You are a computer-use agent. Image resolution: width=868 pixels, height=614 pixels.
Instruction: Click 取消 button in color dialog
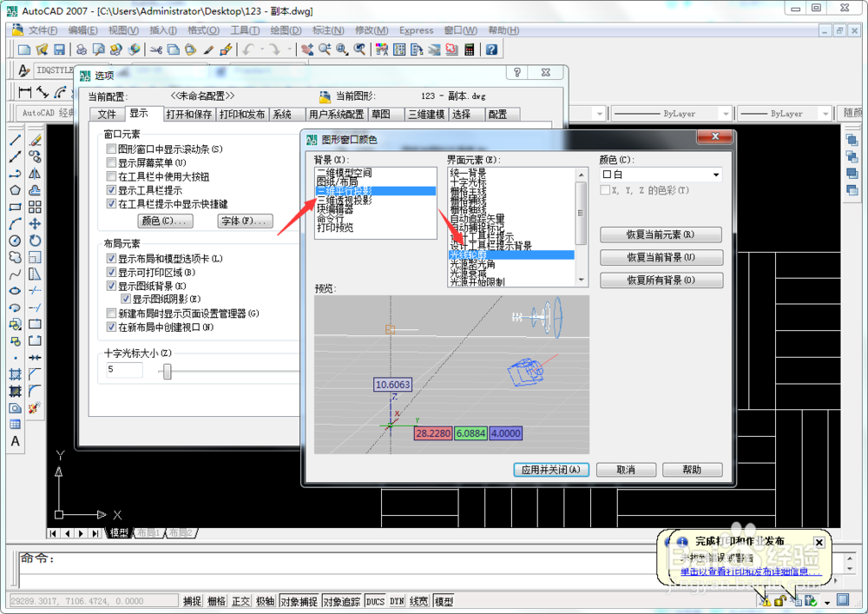(x=626, y=470)
